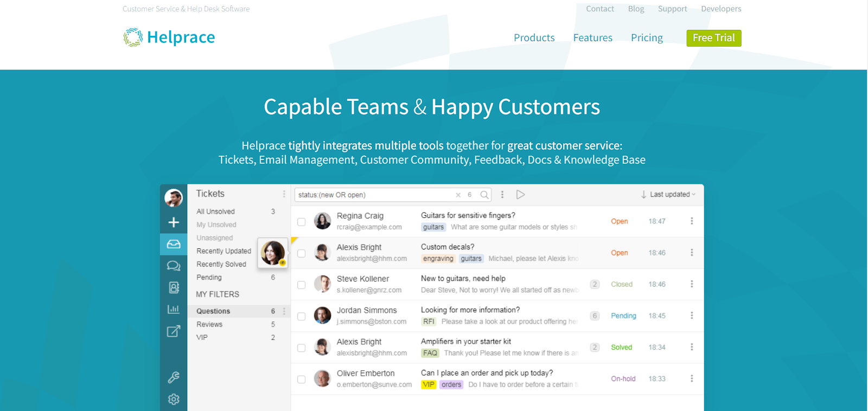Open the gear settings icon in sidebar
This screenshot has height=411, width=868.
[x=174, y=399]
